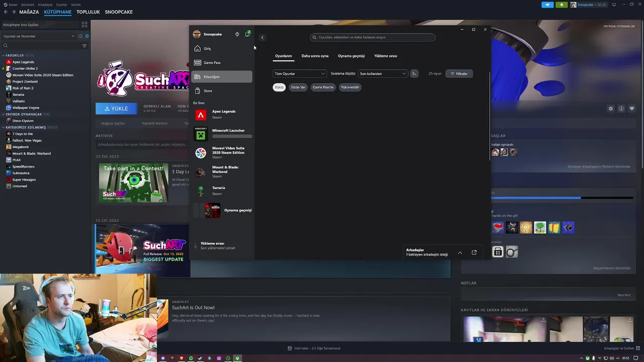The height and width of the screenshot is (362, 644).
Task: Select Super Hexagon in Steam library
Action: pyautogui.click(x=24, y=179)
